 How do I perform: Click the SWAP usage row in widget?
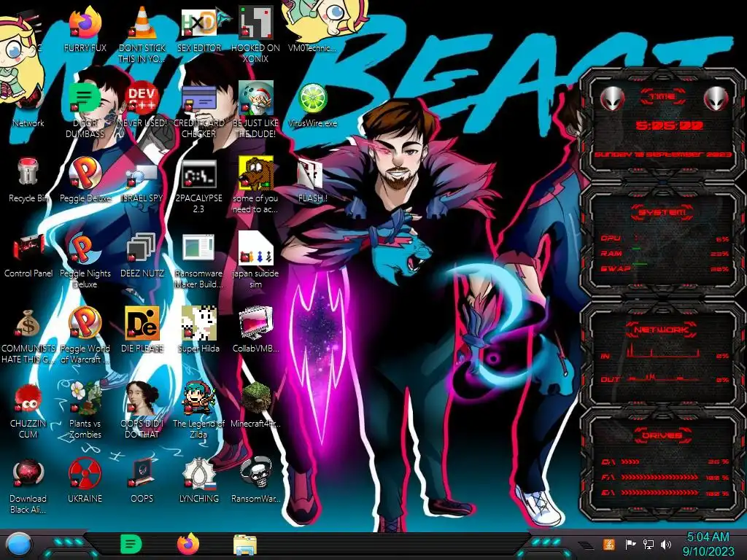(x=664, y=268)
